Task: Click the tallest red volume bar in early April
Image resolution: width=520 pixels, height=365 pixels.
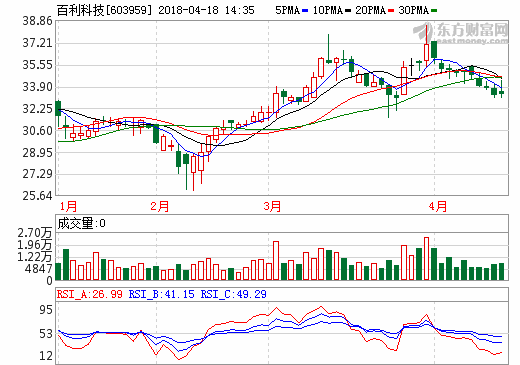Action: coord(426,259)
